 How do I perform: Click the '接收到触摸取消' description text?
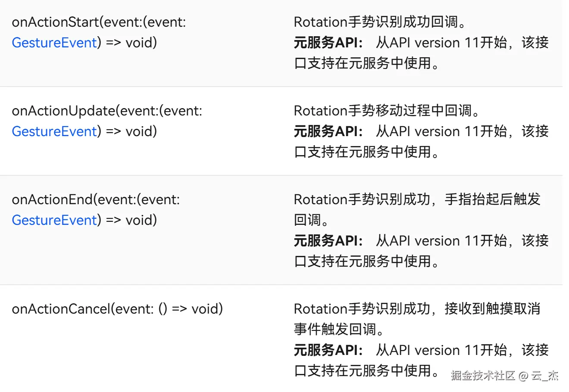(x=492, y=309)
